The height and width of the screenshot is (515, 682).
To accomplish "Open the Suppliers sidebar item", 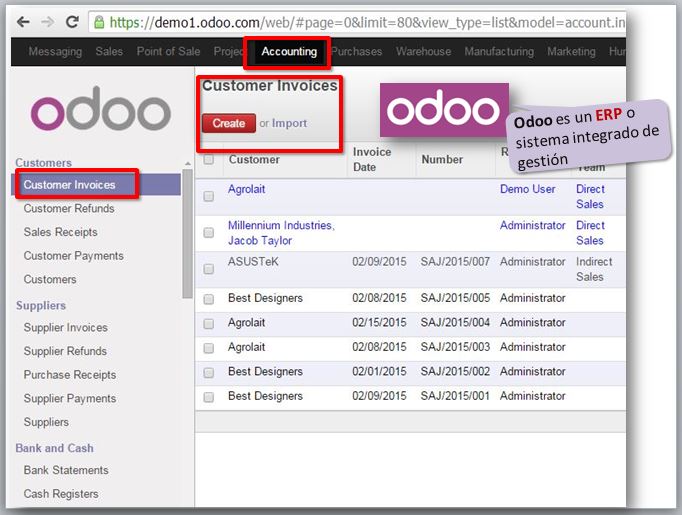I will pos(46,422).
